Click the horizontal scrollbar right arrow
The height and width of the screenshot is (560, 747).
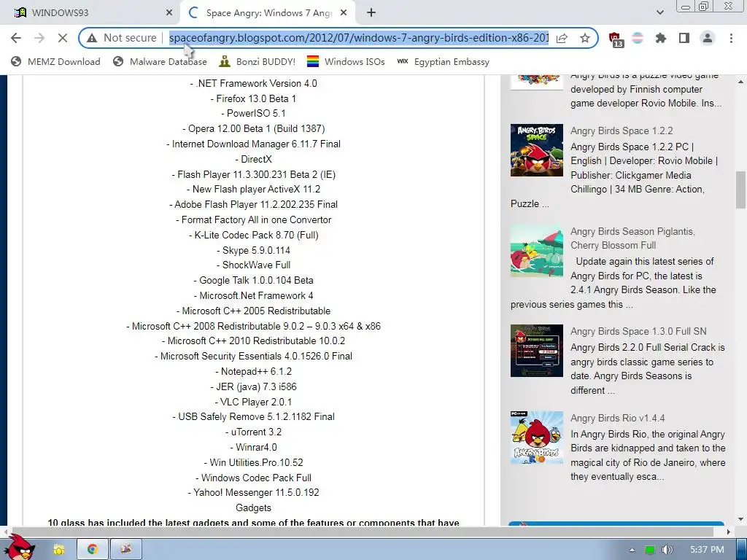[728, 531]
